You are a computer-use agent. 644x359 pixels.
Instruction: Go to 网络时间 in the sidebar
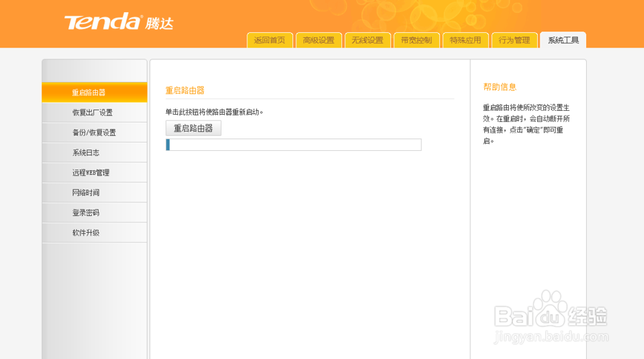pyautogui.click(x=95, y=193)
